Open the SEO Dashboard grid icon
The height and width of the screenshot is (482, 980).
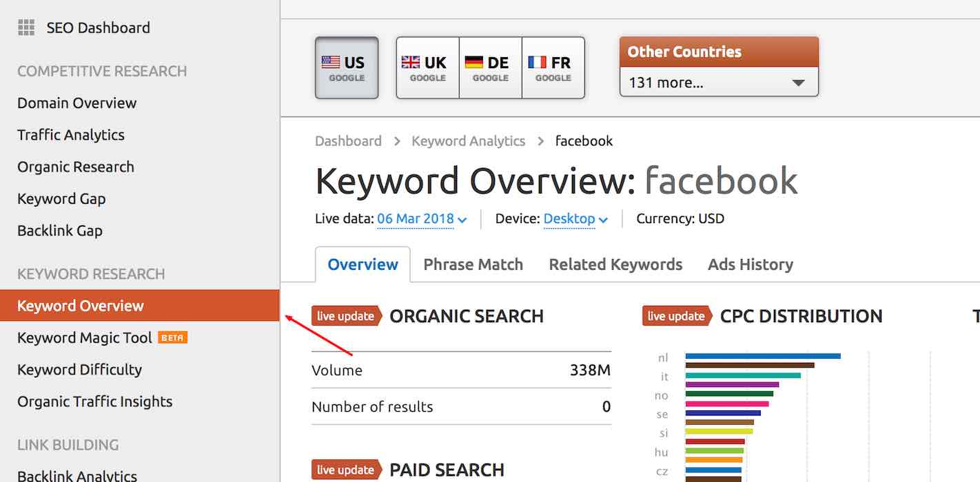pos(26,28)
